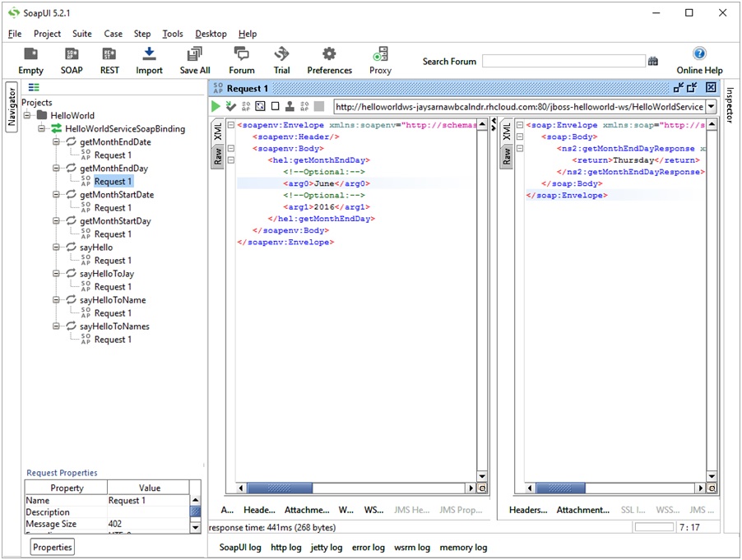Viewport: 742px width, 560px height.
Task: Open the endpoint URL dropdown arrow
Action: pyautogui.click(x=711, y=107)
